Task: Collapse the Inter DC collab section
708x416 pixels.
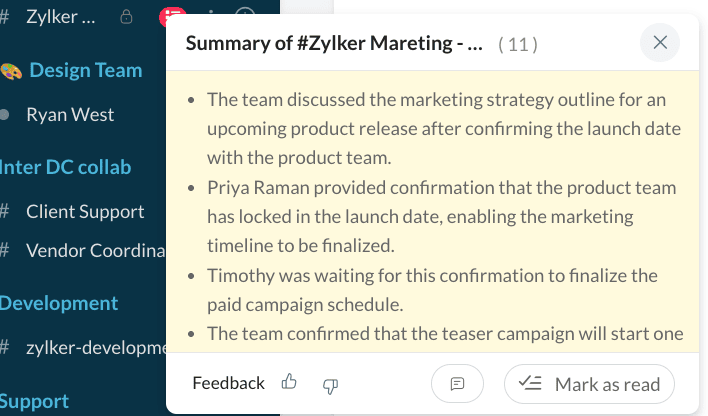Action: (65, 168)
